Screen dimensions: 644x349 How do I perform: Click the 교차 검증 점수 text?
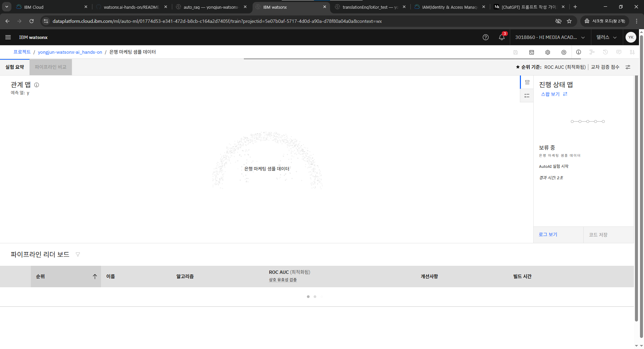605,67
